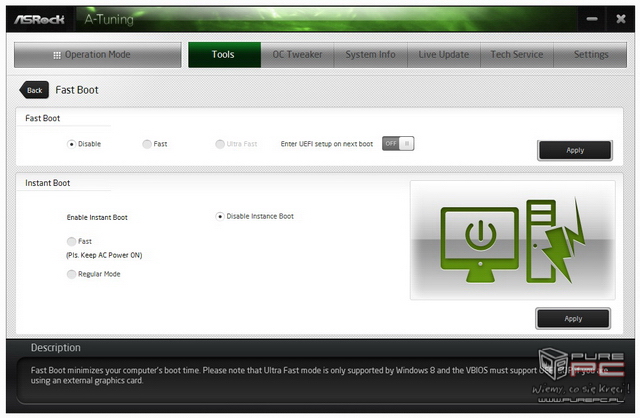Click the computer power illustration
The height and width of the screenshot is (418, 640).
point(512,240)
